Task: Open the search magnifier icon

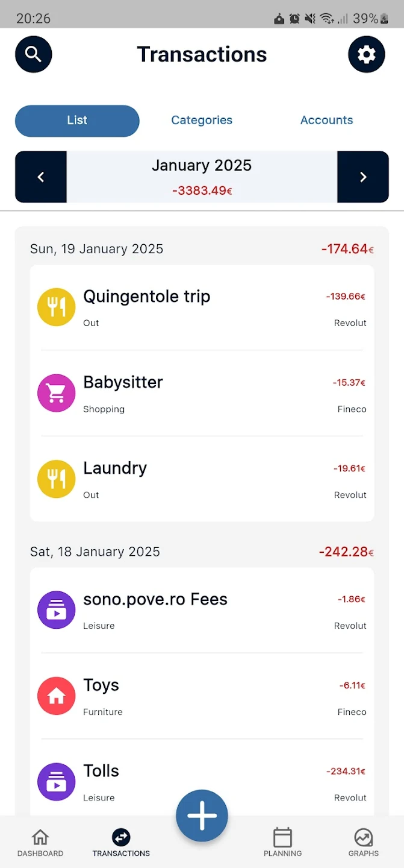Action: click(x=34, y=54)
